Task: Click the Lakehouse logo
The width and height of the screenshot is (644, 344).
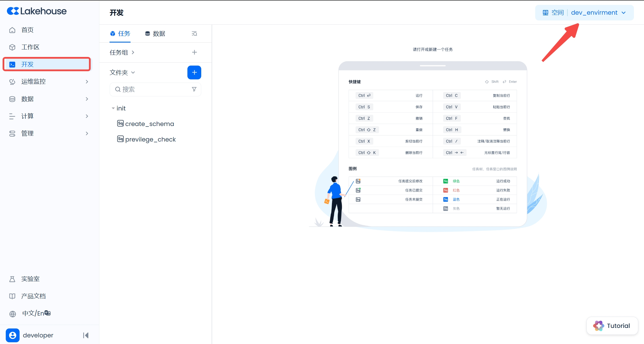Action: pyautogui.click(x=37, y=11)
